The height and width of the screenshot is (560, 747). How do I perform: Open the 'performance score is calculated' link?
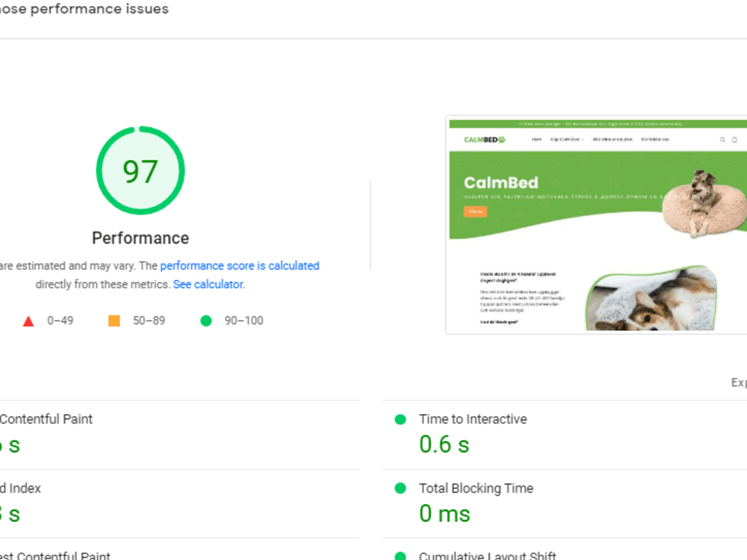240,266
